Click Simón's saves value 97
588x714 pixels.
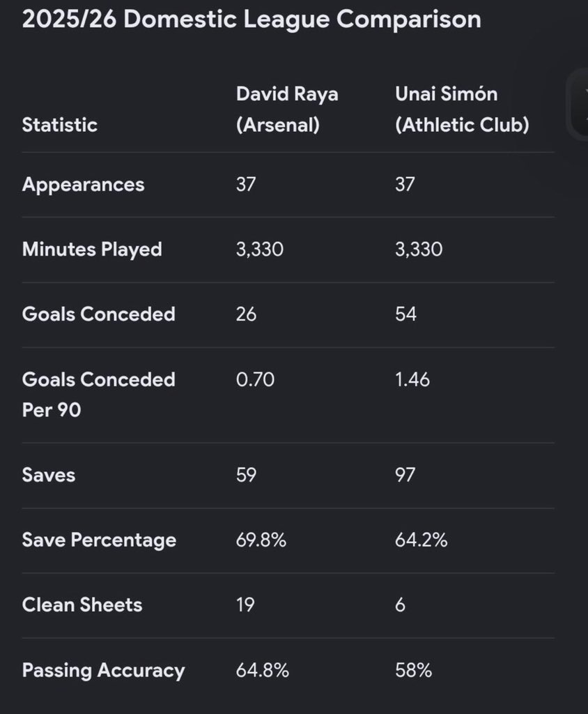point(405,475)
